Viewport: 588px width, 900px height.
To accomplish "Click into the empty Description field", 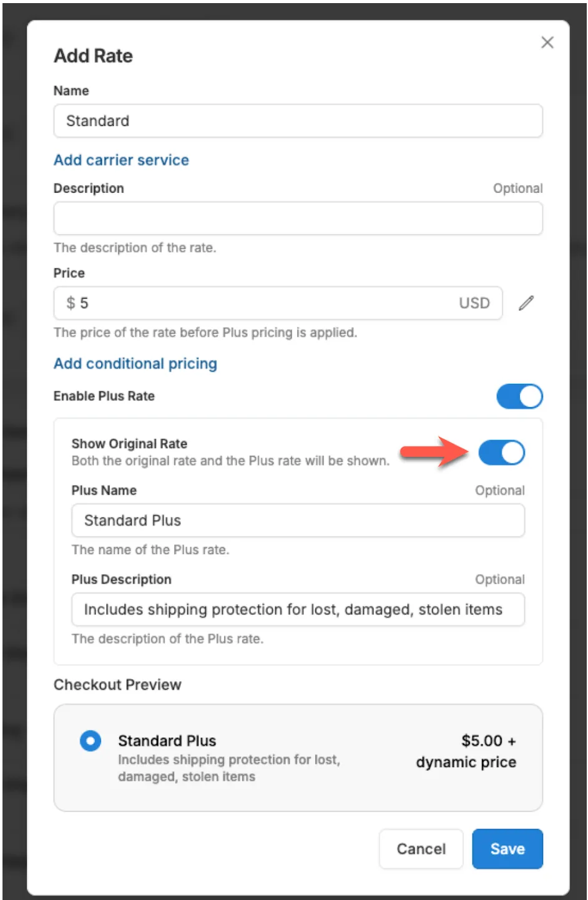I will pos(298,219).
